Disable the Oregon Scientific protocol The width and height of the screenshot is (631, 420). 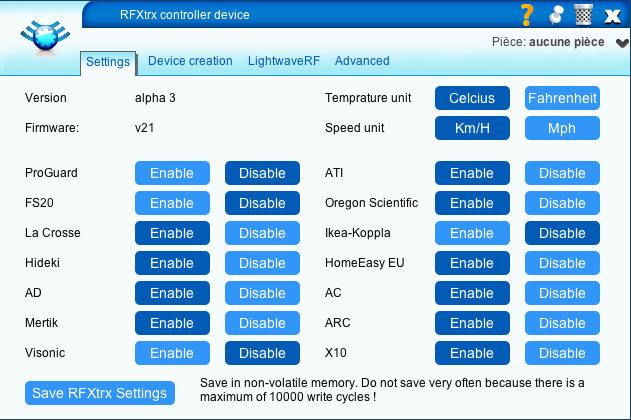(562, 203)
